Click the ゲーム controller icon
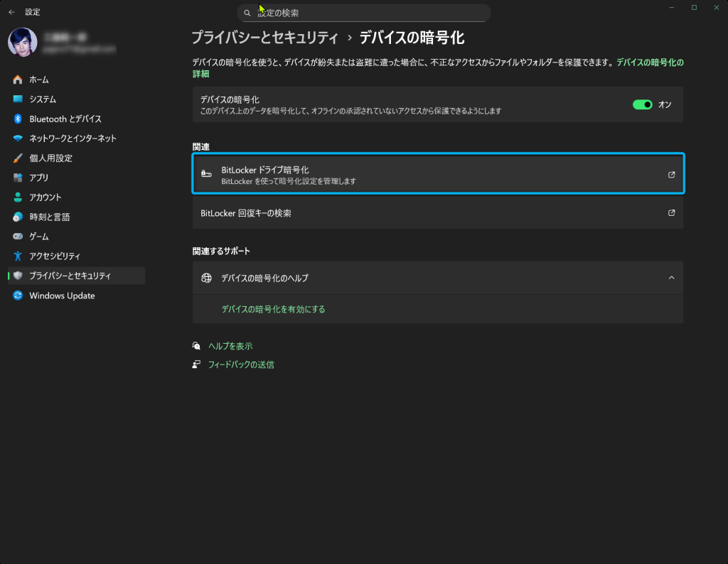Image resolution: width=728 pixels, height=564 pixels. click(18, 237)
